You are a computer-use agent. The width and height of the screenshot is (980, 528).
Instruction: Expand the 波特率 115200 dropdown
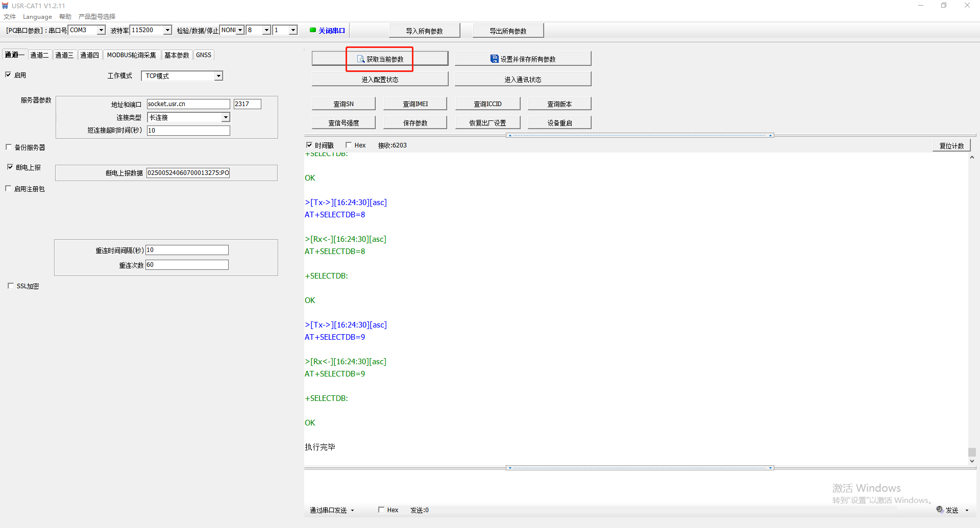point(167,30)
